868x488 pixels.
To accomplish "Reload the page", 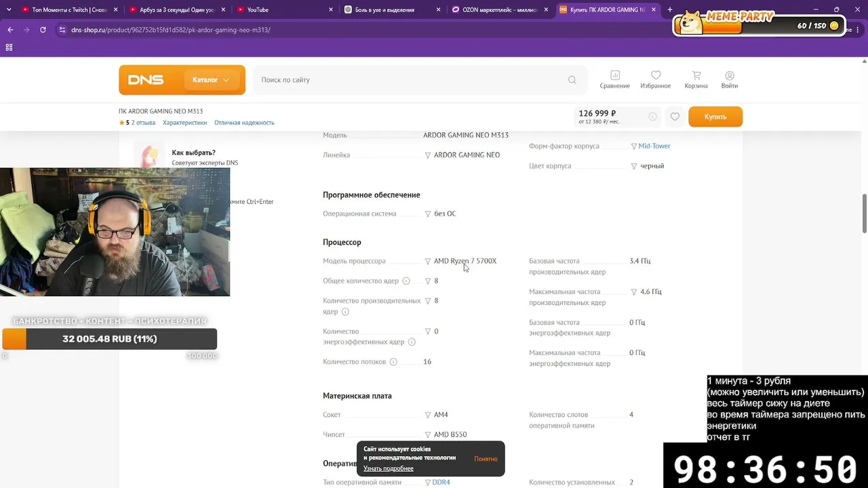I will [x=43, y=30].
